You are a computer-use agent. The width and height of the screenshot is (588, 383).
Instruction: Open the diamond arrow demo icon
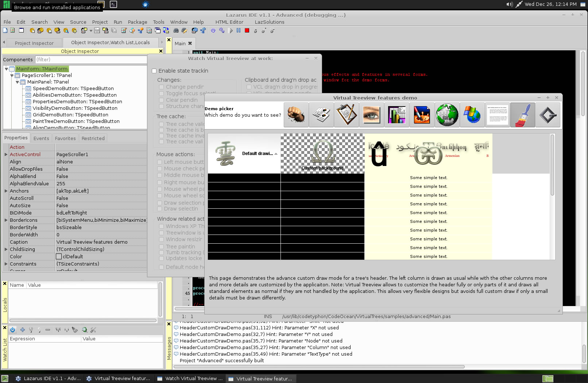click(548, 115)
